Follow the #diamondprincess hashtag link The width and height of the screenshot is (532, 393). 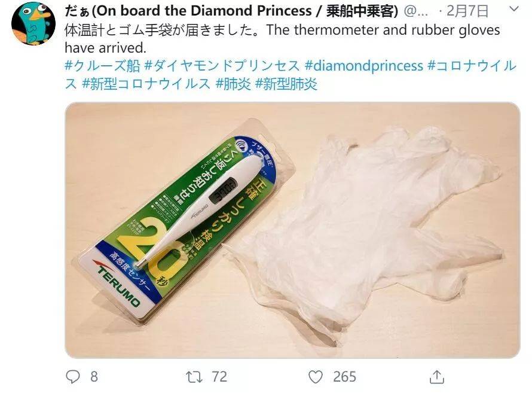[363, 66]
